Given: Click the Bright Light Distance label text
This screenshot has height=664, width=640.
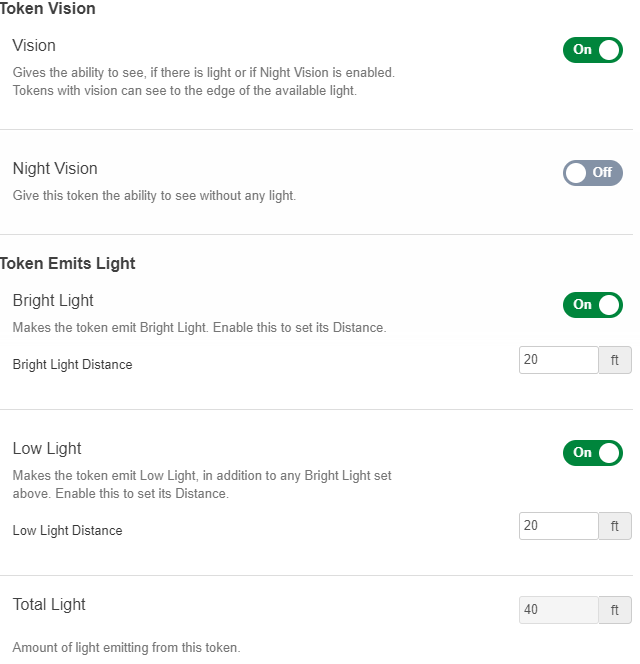Looking at the screenshot, I should (72, 365).
